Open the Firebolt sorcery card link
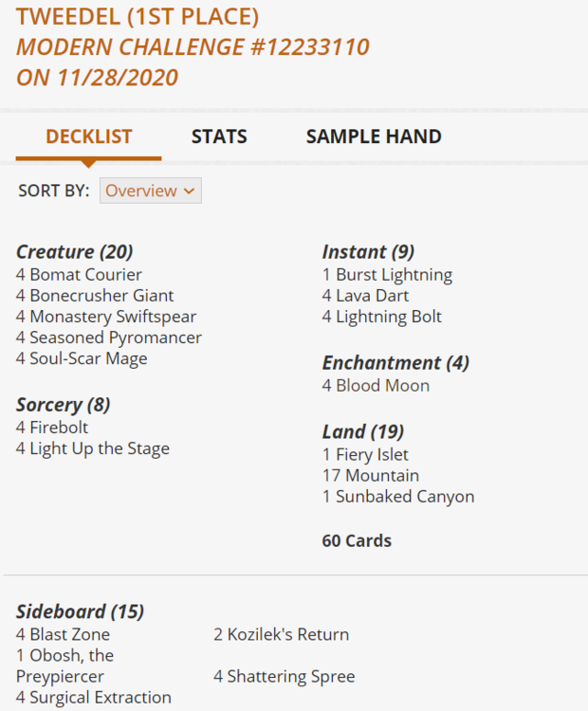Image resolution: width=588 pixels, height=711 pixels. (59, 428)
